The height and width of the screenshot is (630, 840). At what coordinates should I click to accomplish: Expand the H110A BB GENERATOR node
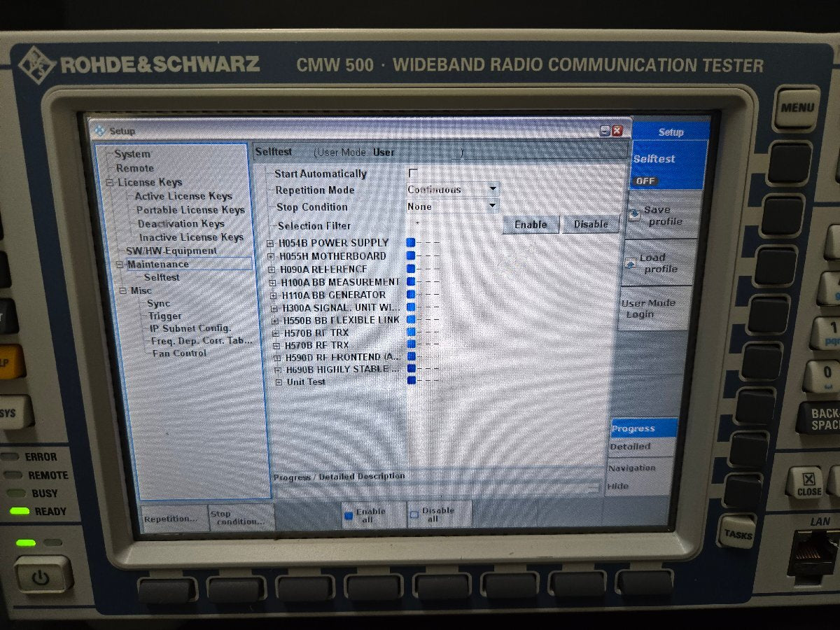274,295
